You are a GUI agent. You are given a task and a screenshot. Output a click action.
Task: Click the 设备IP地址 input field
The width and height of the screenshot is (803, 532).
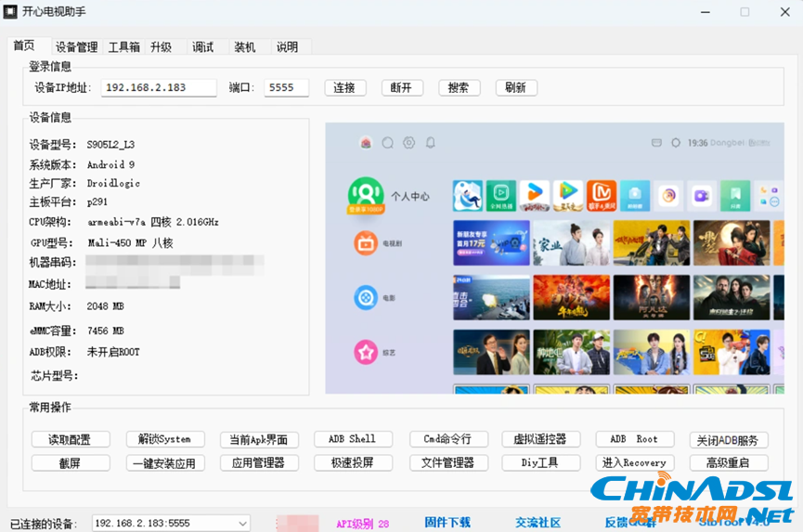[159, 87]
